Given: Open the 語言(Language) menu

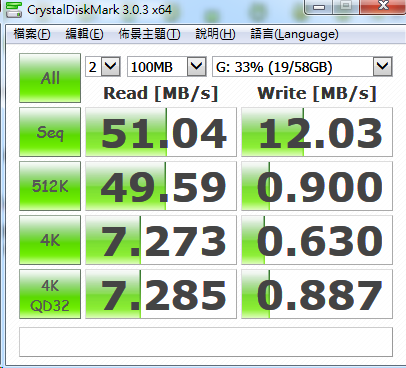Looking at the screenshot, I should pos(294,34).
